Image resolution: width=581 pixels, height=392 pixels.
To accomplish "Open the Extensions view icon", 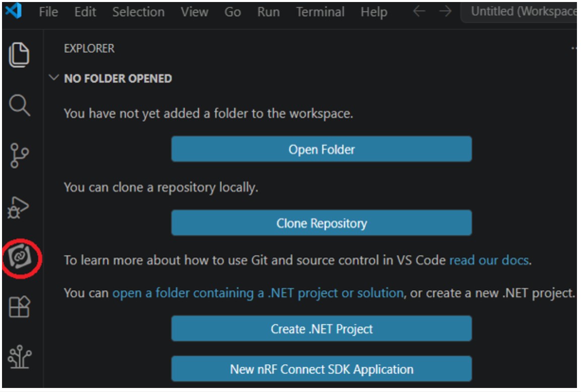I will [x=19, y=307].
